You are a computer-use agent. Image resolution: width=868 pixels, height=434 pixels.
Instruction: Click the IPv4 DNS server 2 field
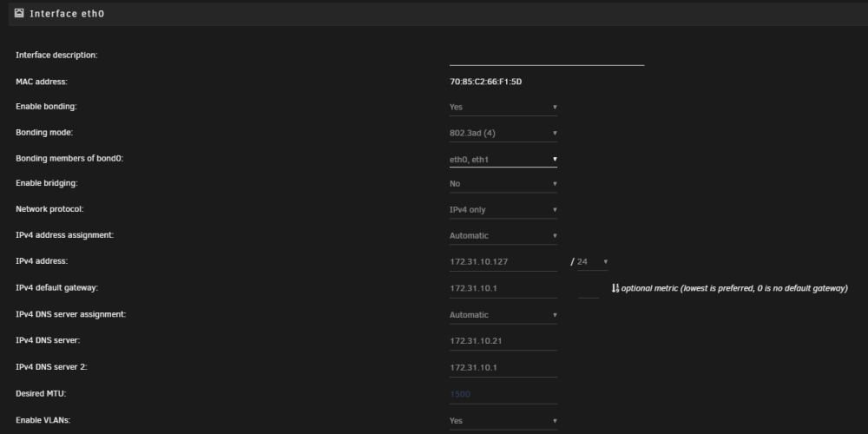(x=503, y=367)
